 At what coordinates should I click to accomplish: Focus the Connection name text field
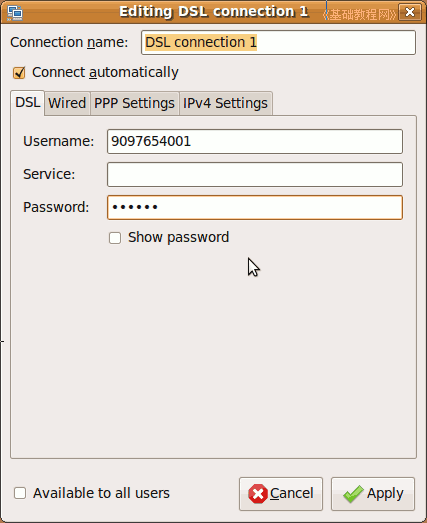pyautogui.click(x=278, y=42)
